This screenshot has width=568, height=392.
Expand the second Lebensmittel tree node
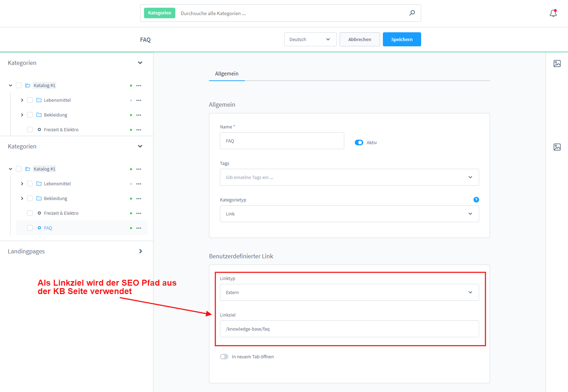tap(22, 184)
